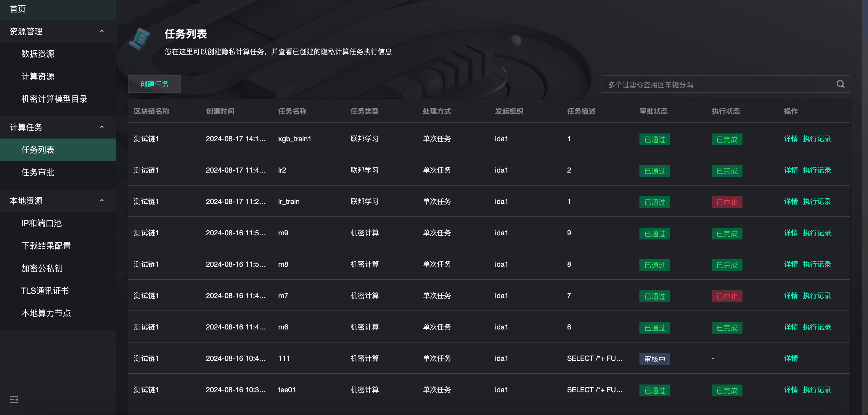Screen dimensions: 868x415
Task: Open the 首页 menu item
Action: 17,9
